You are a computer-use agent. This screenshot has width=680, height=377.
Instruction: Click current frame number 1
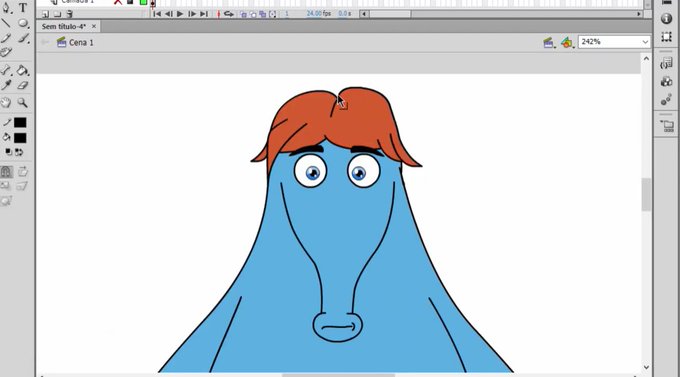click(287, 13)
